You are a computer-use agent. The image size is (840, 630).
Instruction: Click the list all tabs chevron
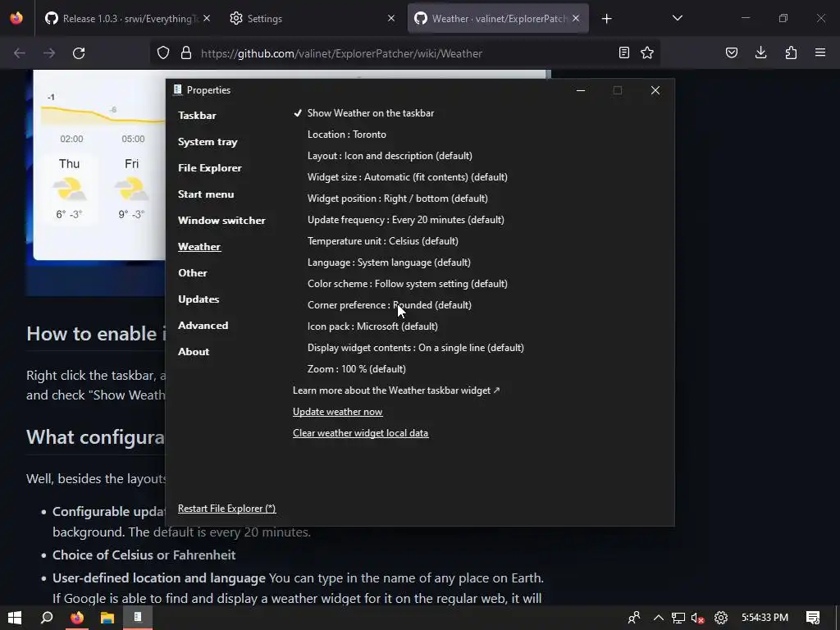point(677,18)
